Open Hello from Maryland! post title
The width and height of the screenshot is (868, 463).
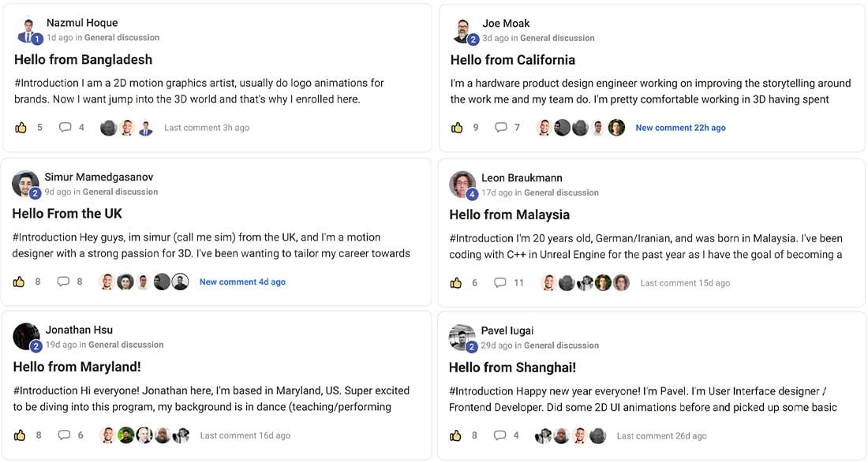point(77,367)
